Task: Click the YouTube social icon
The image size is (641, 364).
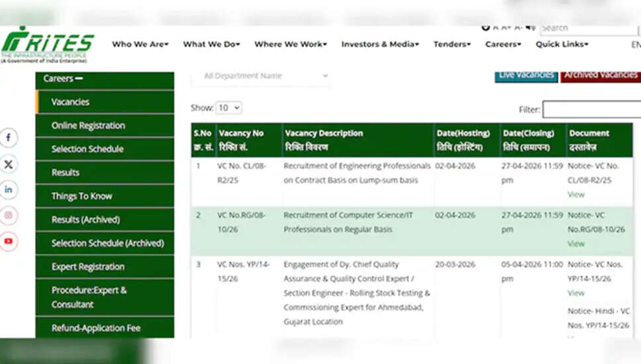Action: click(9, 242)
